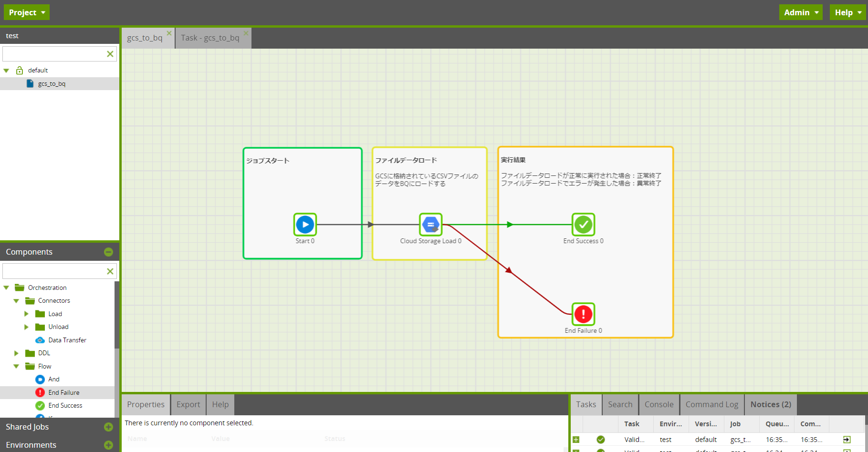Open the Tasks tab
This screenshot has width=868, height=452.
586,405
